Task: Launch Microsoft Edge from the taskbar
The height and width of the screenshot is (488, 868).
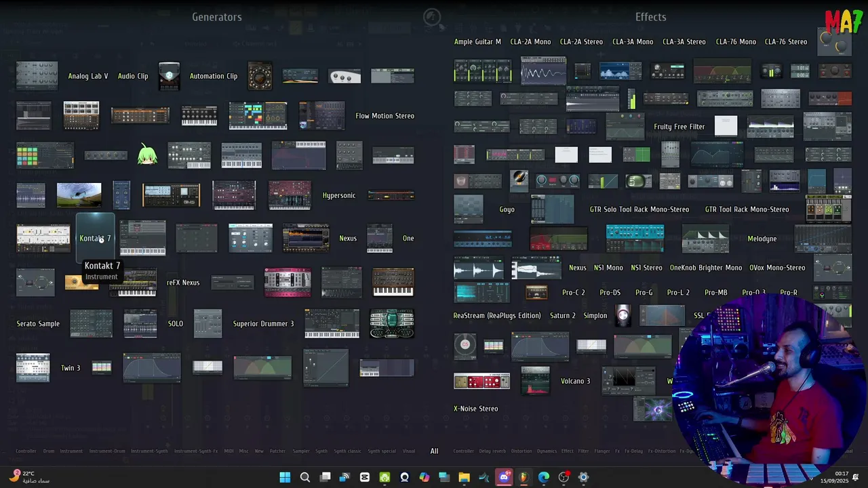Action: (544, 477)
